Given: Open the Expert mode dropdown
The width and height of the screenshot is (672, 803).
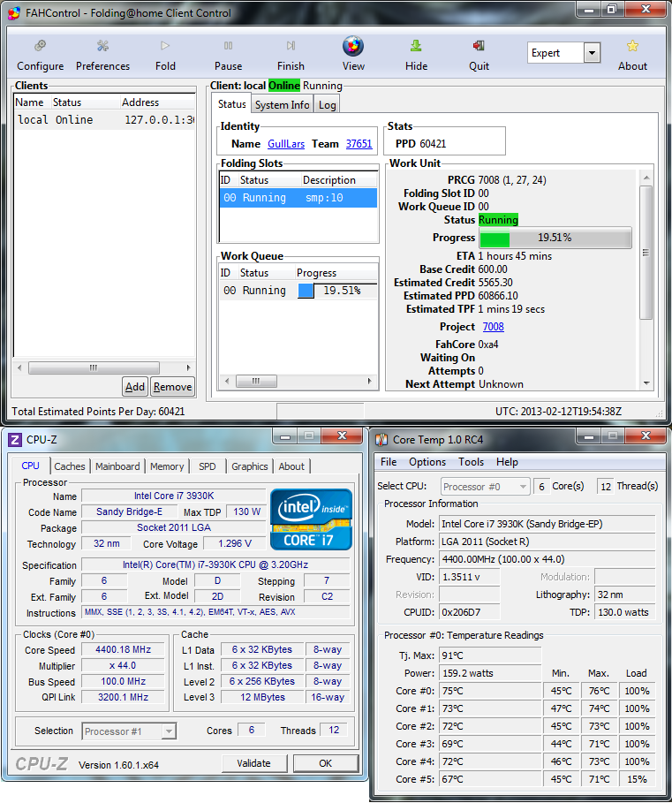Looking at the screenshot, I should [593, 53].
